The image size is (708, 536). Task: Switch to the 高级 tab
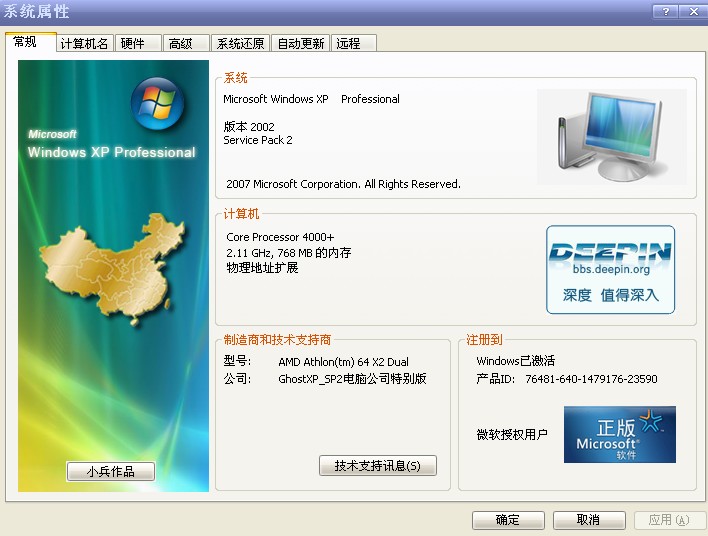click(186, 43)
